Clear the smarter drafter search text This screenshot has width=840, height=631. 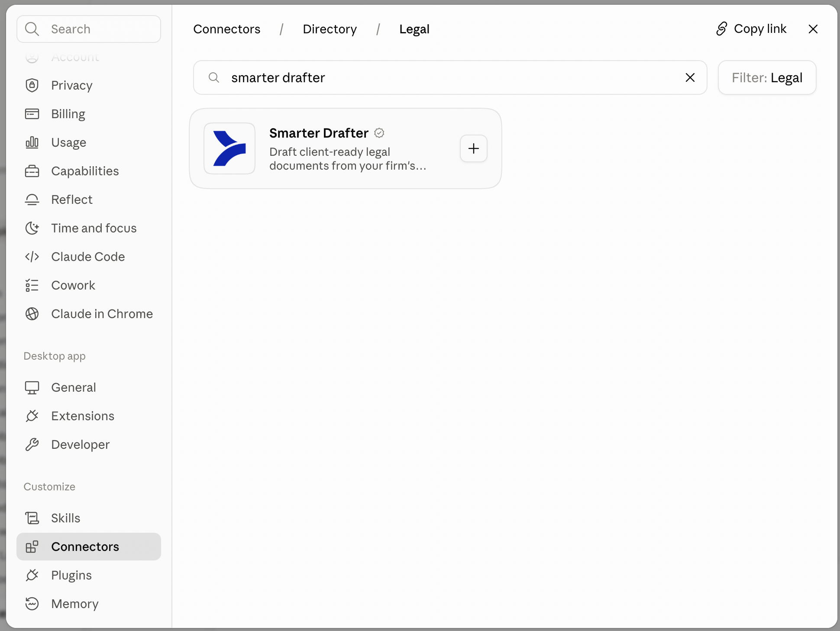pyautogui.click(x=690, y=77)
